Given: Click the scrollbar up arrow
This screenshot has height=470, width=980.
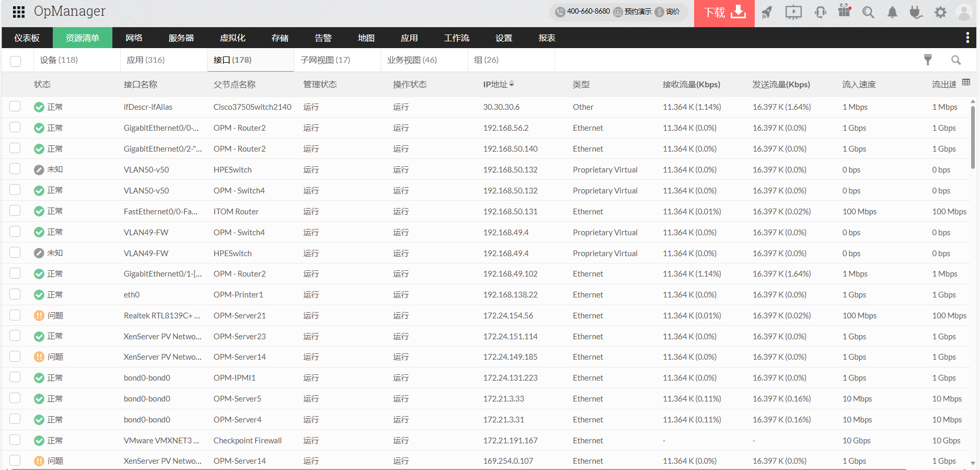Looking at the screenshot, I should pos(973,101).
